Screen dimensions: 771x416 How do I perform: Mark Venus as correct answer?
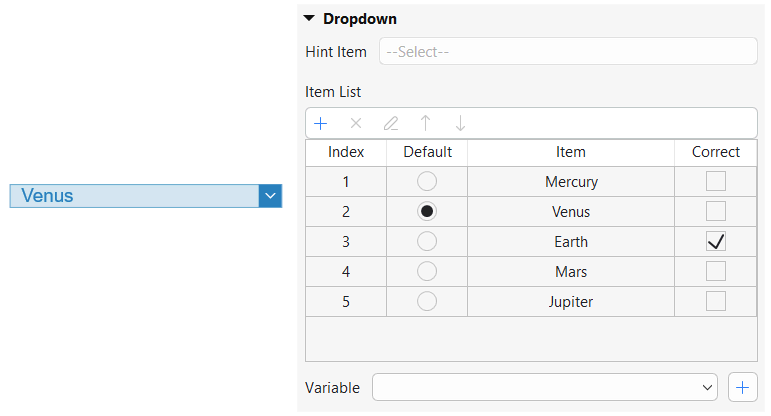pyautogui.click(x=715, y=212)
